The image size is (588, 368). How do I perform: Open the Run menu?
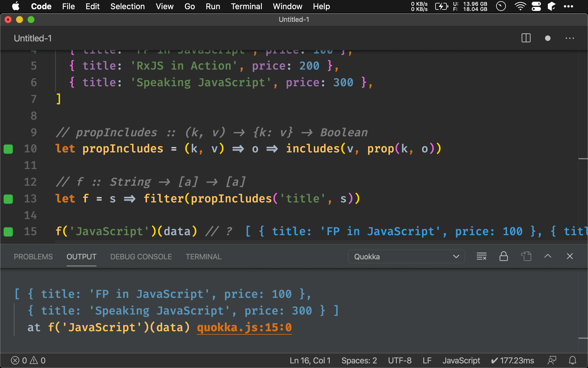pos(213,6)
